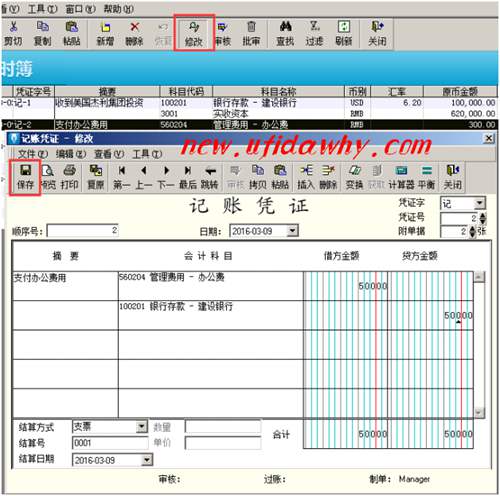Click the 数量 input field

pyautogui.click(x=223, y=427)
